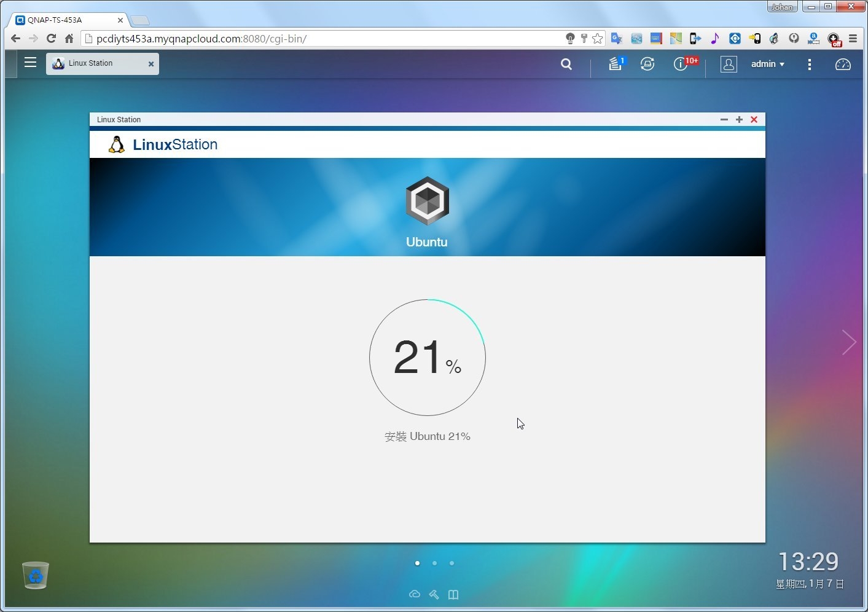Click the Ubuntu label in banner
This screenshot has height=612, width=868.
[x=427, y=242]
